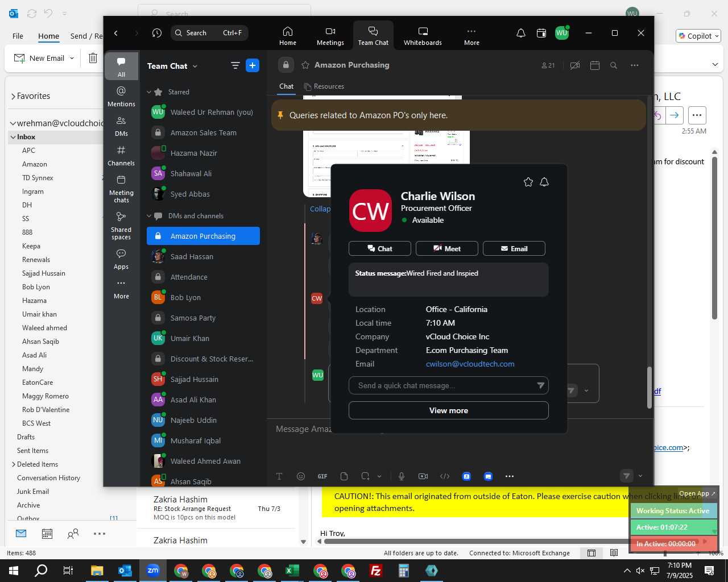The height and width of the screenshot is (582, 728).
Task: Open emoji picker in message toolbar
Action: click(301, 476)
